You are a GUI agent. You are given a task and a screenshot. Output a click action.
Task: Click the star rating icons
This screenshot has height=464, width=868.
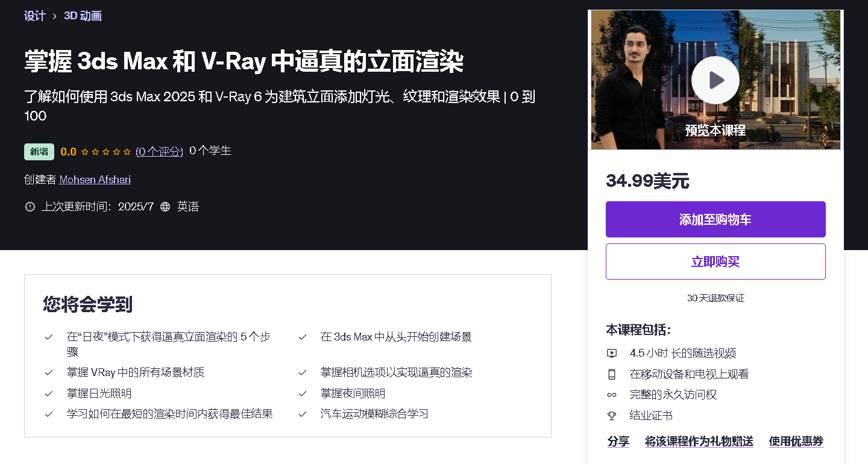[106, 152]
